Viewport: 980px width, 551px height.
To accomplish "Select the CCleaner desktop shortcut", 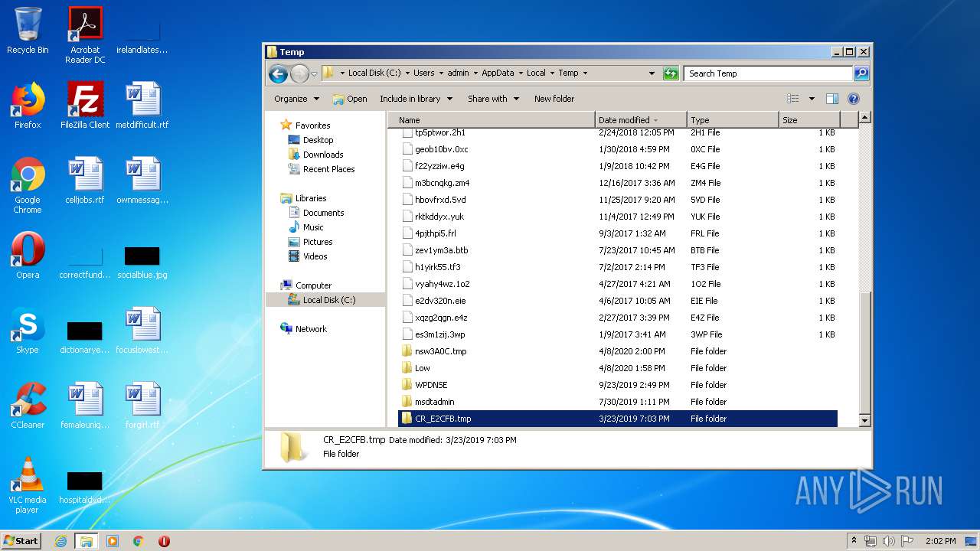I will click(x=28, y=406).
